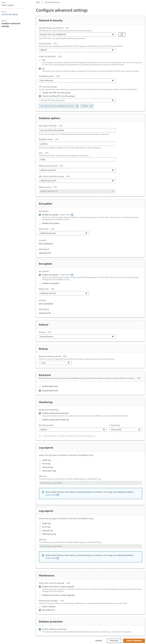The image size is (146, 644).
Task: Select the Enable Backtrack radio option
Action: pyautogui.click(x=40, y=386)
